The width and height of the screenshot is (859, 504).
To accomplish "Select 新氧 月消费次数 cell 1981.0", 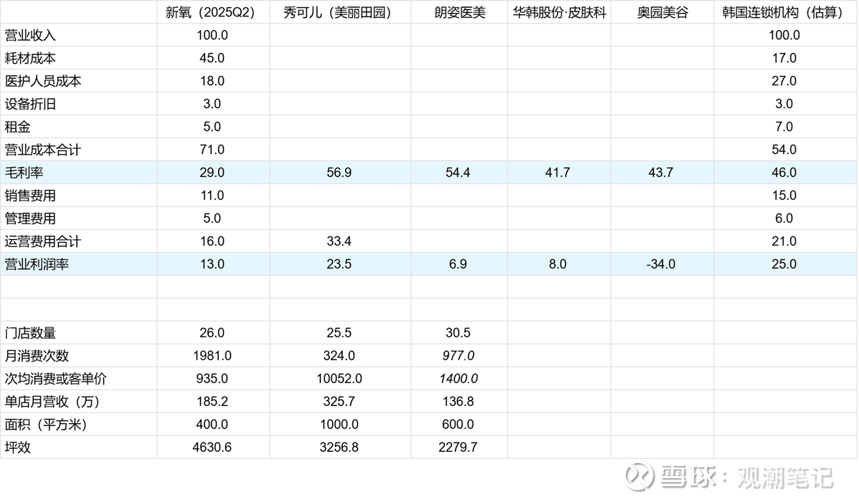I will (x=212, y=357).
